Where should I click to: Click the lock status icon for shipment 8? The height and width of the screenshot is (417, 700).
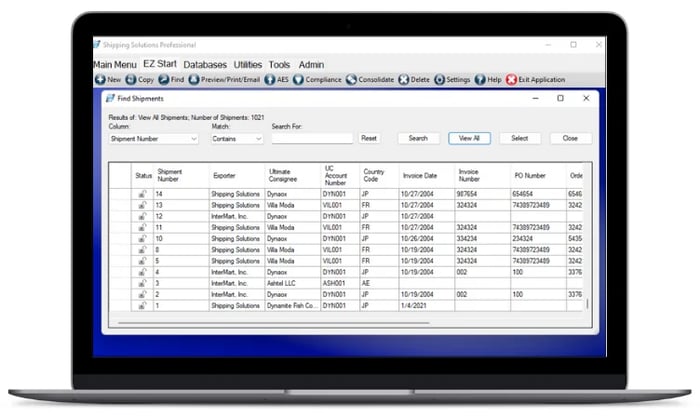point(142,250)
